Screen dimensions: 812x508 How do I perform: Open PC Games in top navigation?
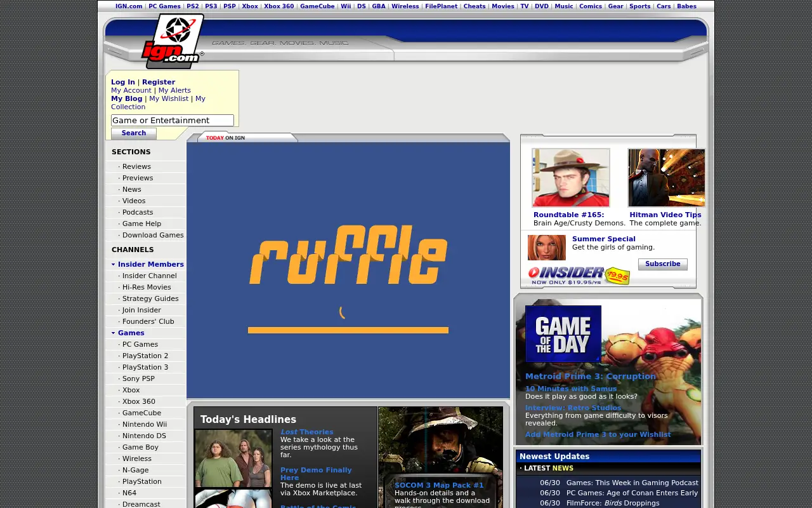click(164, 6)
